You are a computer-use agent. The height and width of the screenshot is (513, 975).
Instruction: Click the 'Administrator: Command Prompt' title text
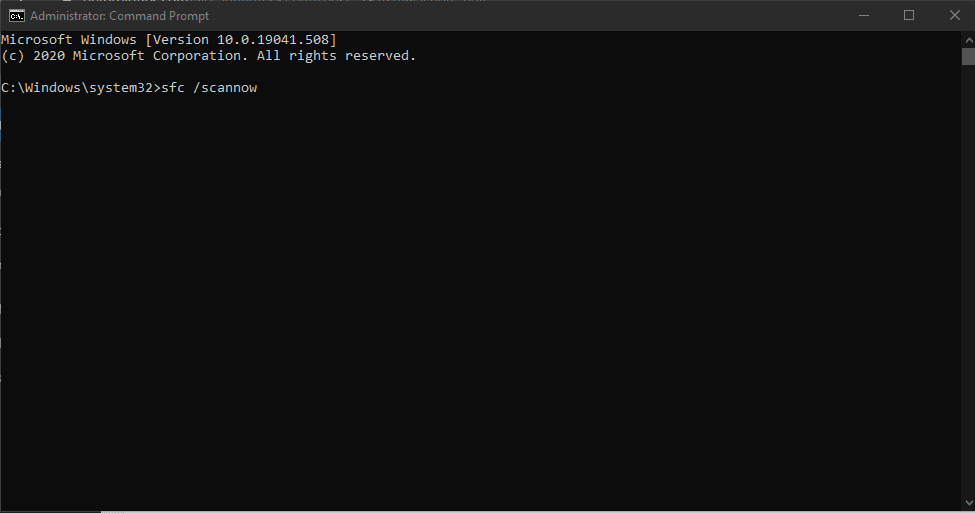point(119,16)
